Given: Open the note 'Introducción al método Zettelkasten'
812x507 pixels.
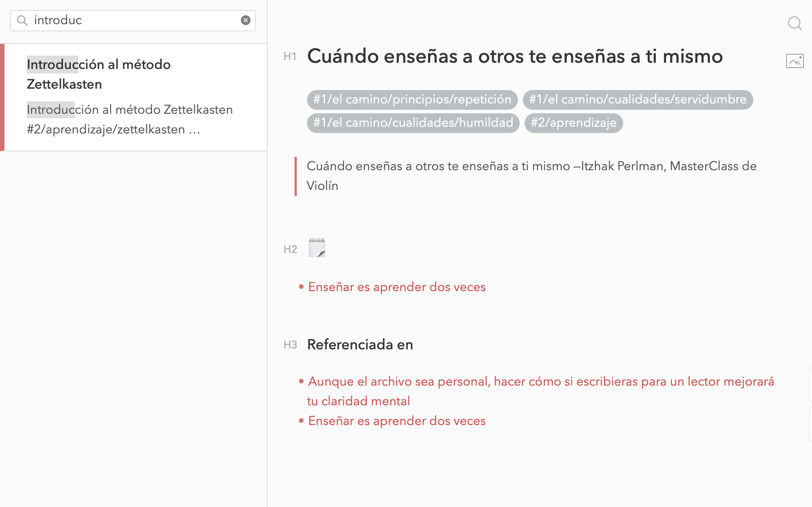Looking at the screenshot, I should [x=133, y=97].
